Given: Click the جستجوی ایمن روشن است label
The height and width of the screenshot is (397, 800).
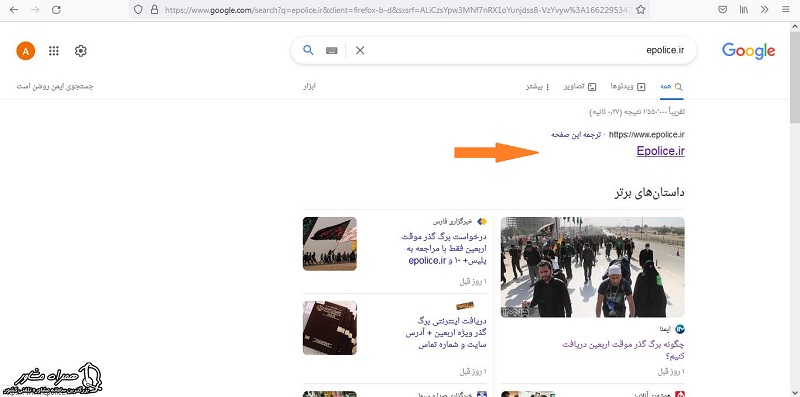Looking at the screenshot, I should pyautogui.click(x=55, y=86).
